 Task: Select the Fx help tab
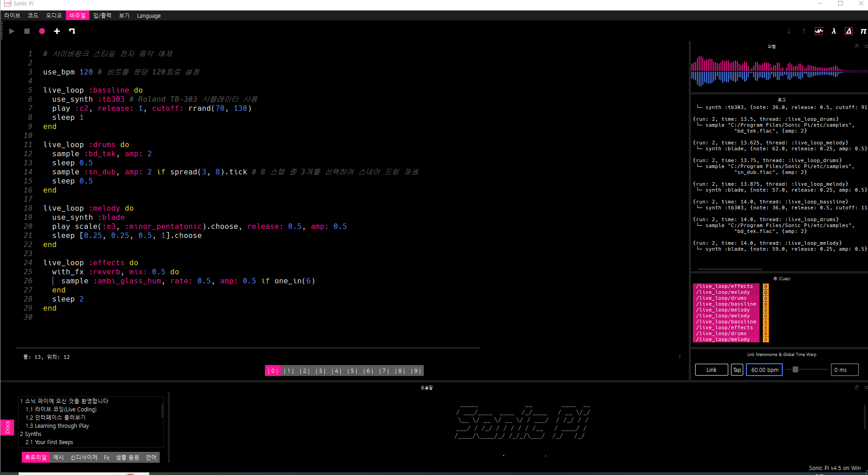coord(107,457)
